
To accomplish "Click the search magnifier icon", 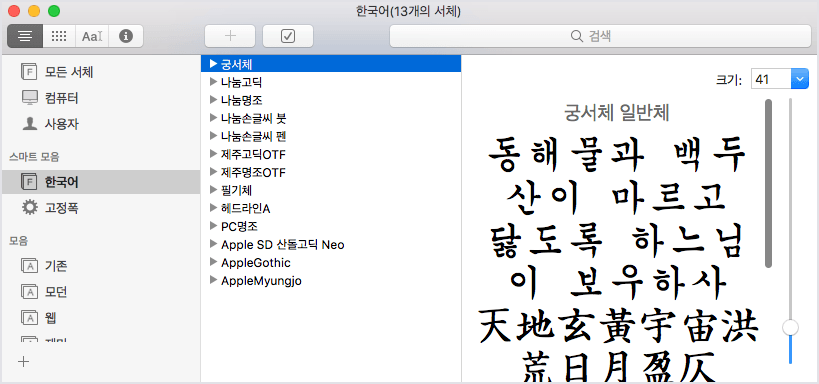I will [576, 36].
